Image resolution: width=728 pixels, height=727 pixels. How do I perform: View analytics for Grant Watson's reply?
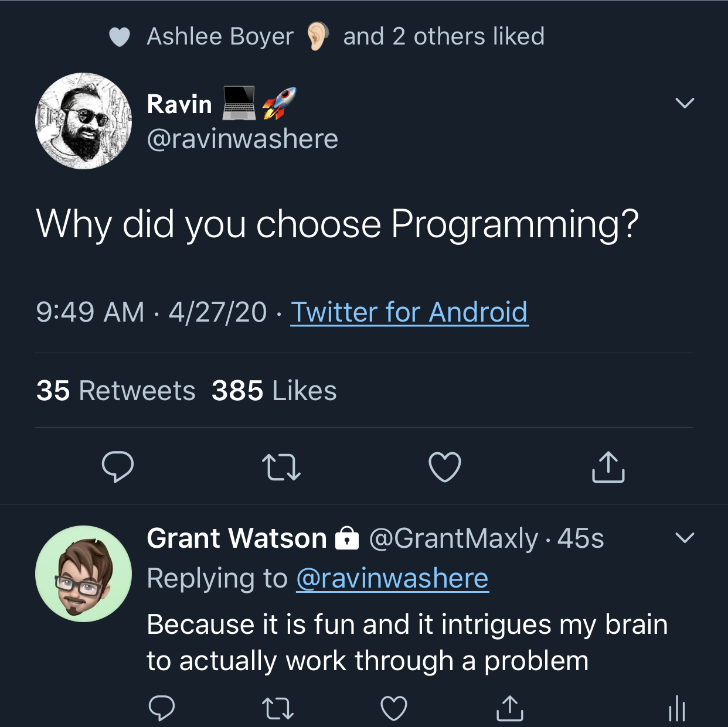tap(677, 709)
